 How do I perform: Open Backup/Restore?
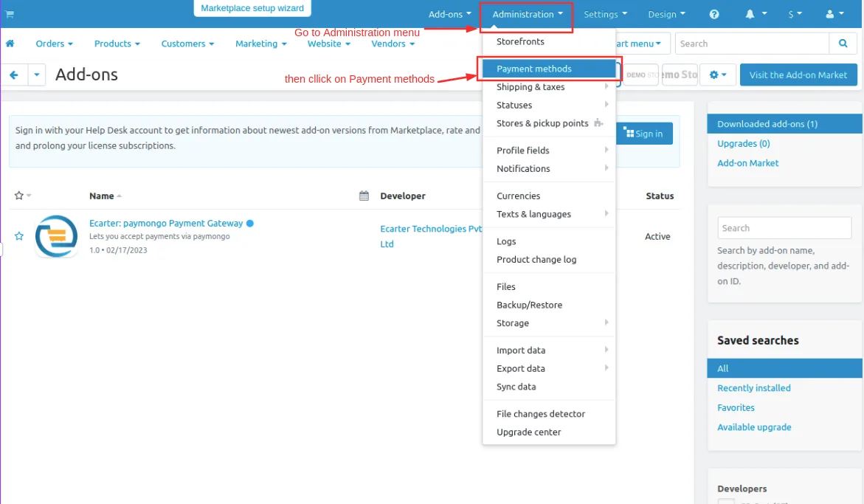pos(549,305)
